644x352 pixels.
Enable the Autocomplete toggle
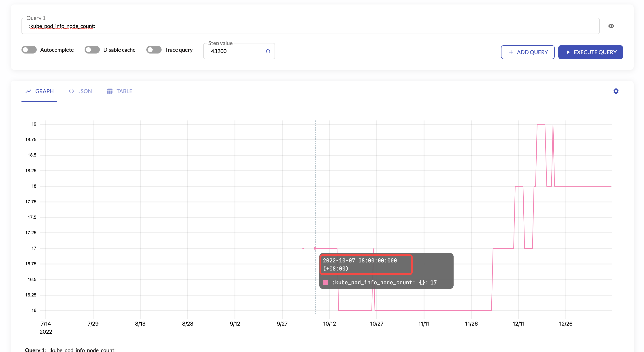pos(29,50)
